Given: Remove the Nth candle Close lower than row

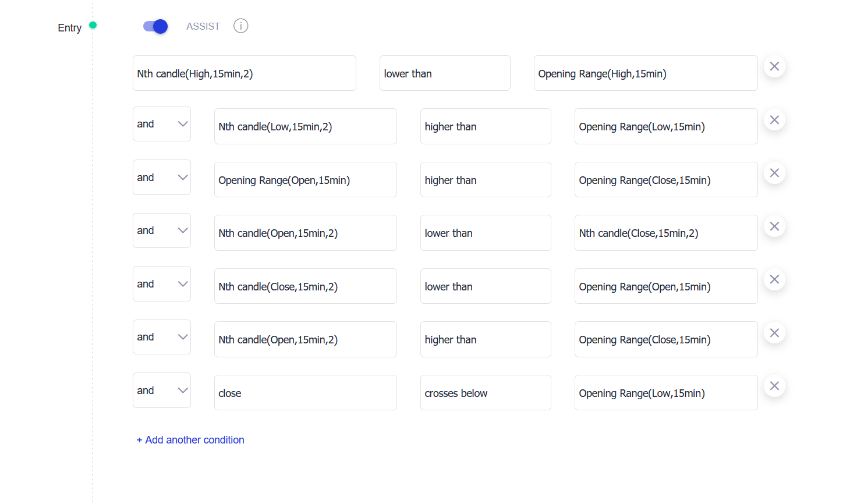Looking at the screenshot, I should (774, 280).
